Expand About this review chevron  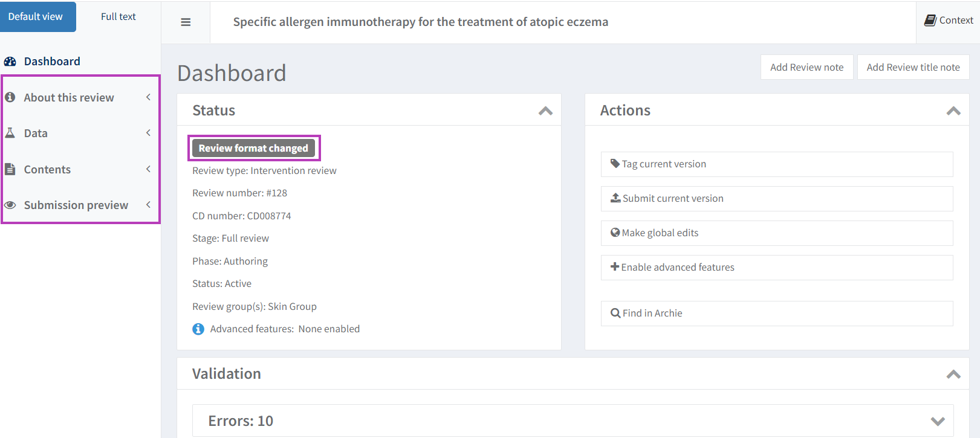[x=148, y=97]
